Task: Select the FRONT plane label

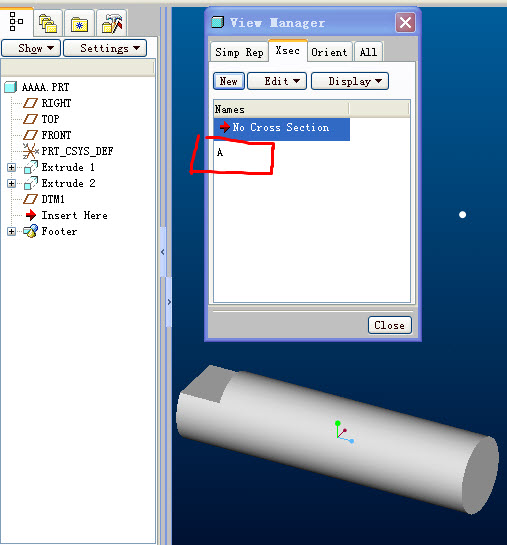Action: pyautogui.click(x=56, y=135)
